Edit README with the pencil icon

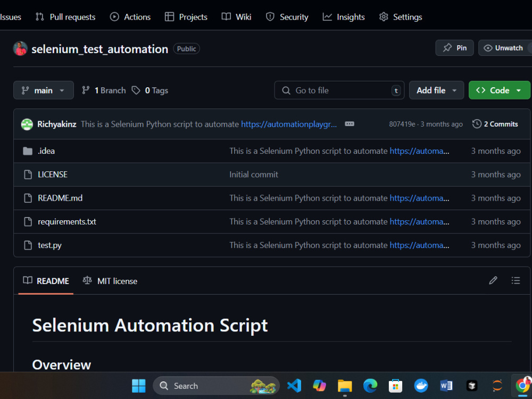point(493,280)
